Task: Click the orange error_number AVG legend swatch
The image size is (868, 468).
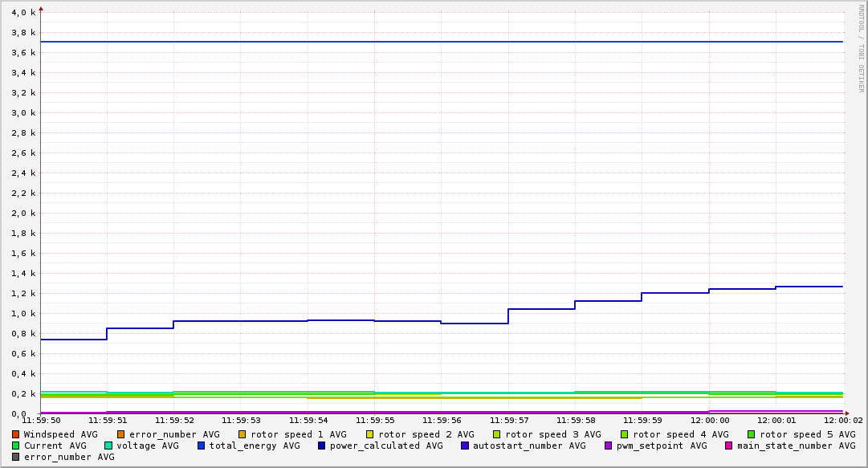Action: pos(121,435)
